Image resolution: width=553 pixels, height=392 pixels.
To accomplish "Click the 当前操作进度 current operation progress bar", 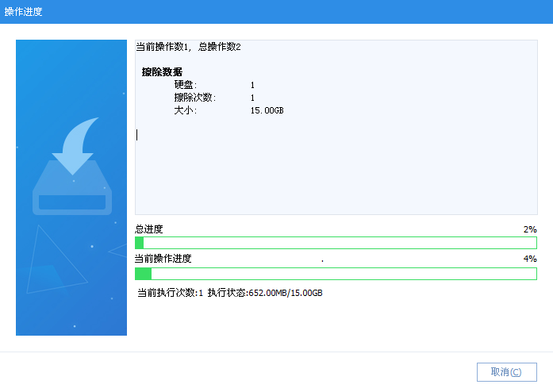I will point(336,274).
